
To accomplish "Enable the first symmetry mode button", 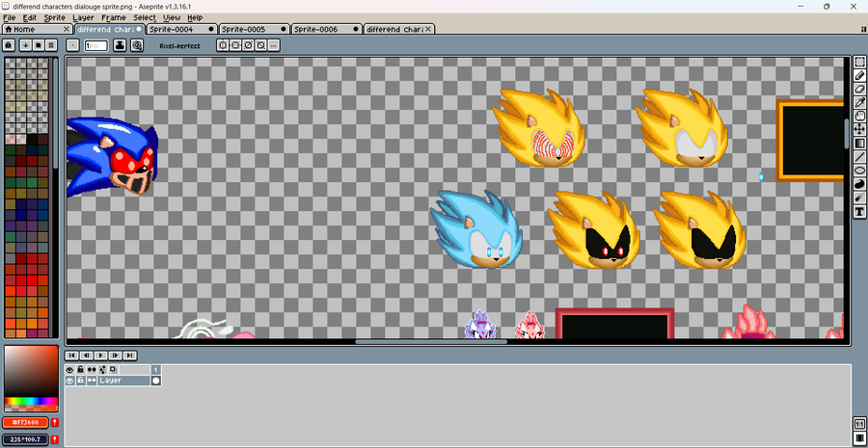I will tap(223, 45).
